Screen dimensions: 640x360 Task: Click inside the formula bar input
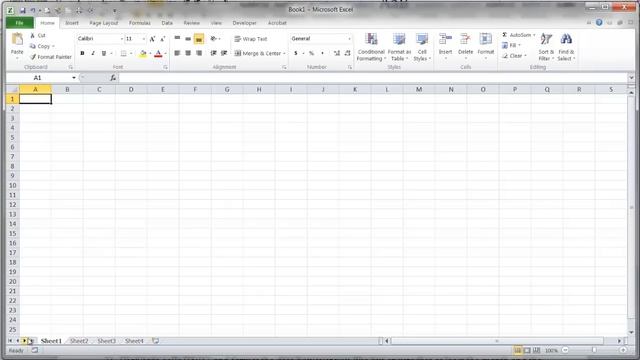click(x=373, y=78)
